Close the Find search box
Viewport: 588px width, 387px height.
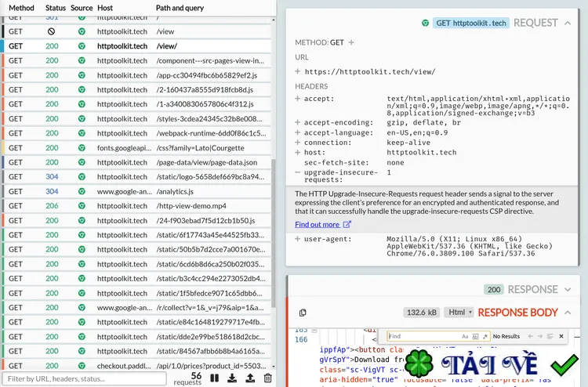coord(561,336)
